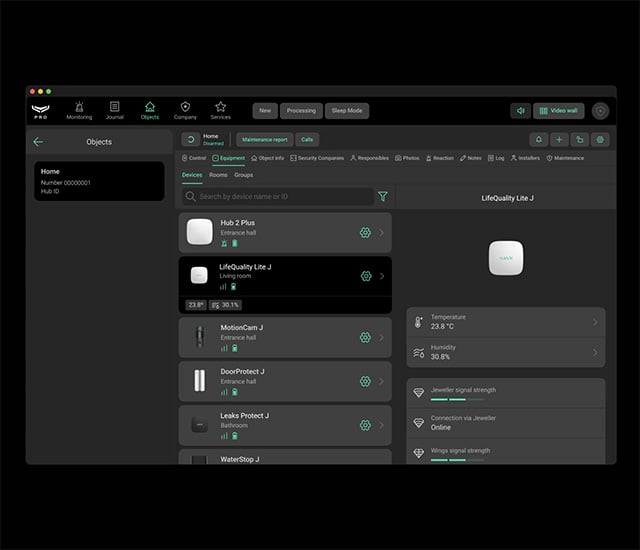Viewport: 640px width, 550px height.
Task: Click the Ajax PRO logo
Action: (x=41, y=111)
